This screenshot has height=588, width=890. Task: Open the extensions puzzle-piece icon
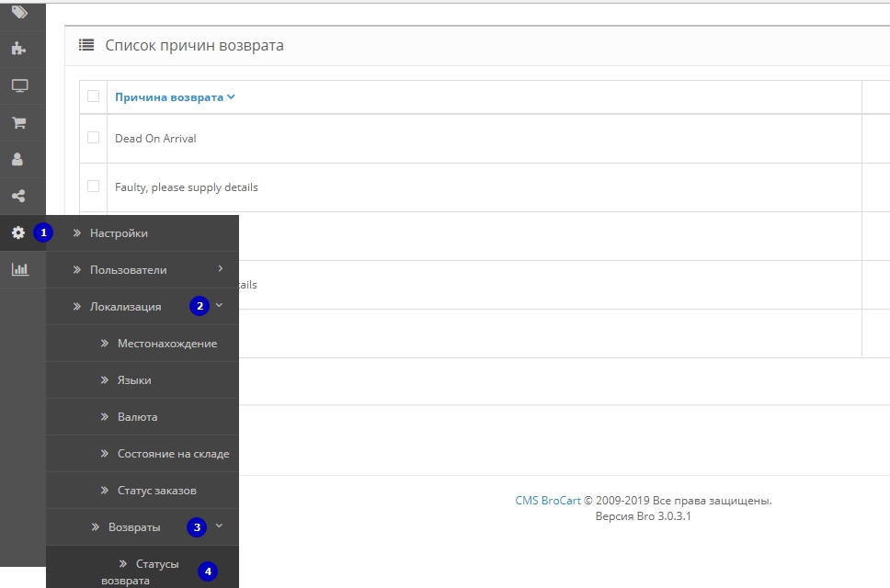[x=18, y=48]
